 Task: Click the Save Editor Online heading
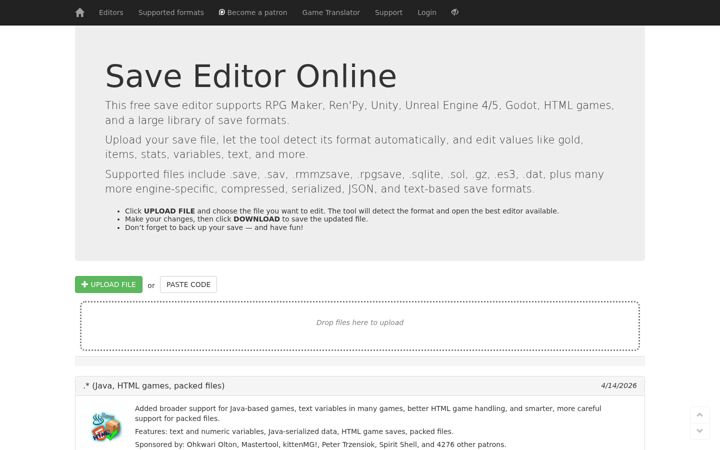tap(251, 76)
